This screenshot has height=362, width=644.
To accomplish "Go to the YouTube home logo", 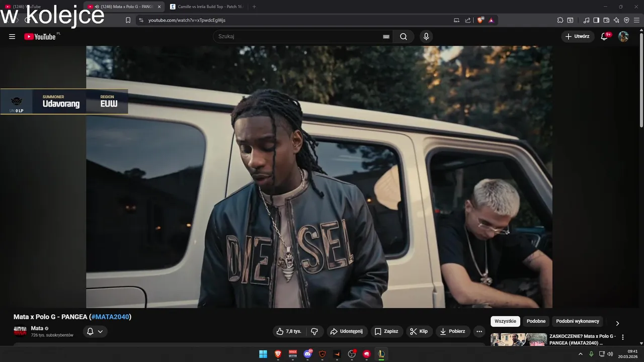I will tap(40, 37).
